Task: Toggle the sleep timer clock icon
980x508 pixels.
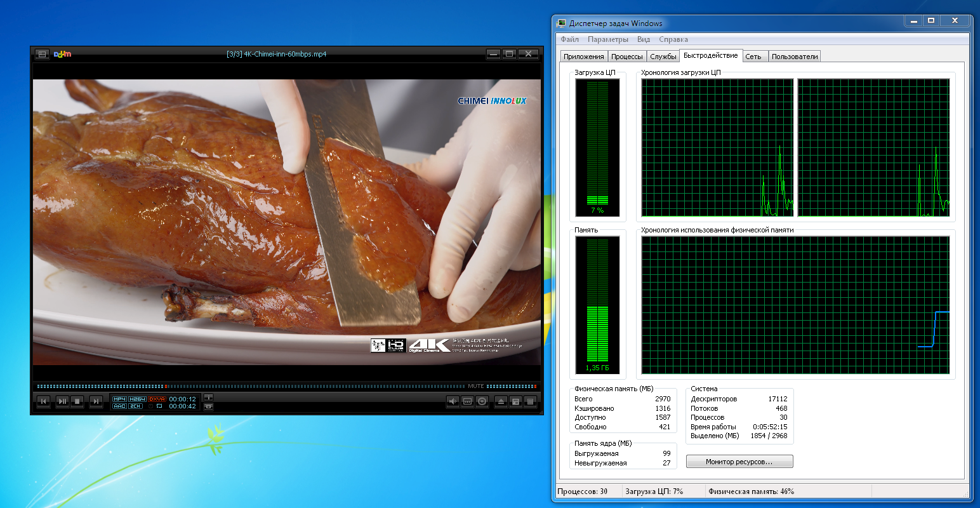Action: tap(151, 406)
